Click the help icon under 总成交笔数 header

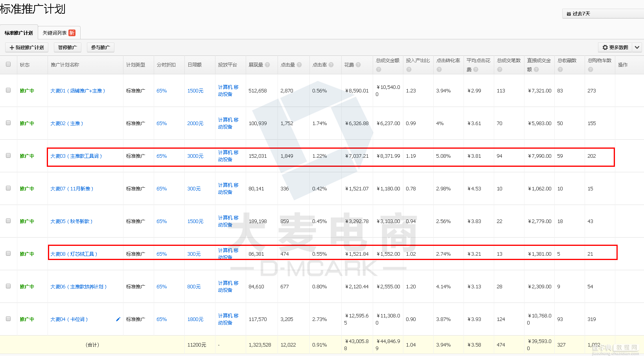[x=500, y=70]
